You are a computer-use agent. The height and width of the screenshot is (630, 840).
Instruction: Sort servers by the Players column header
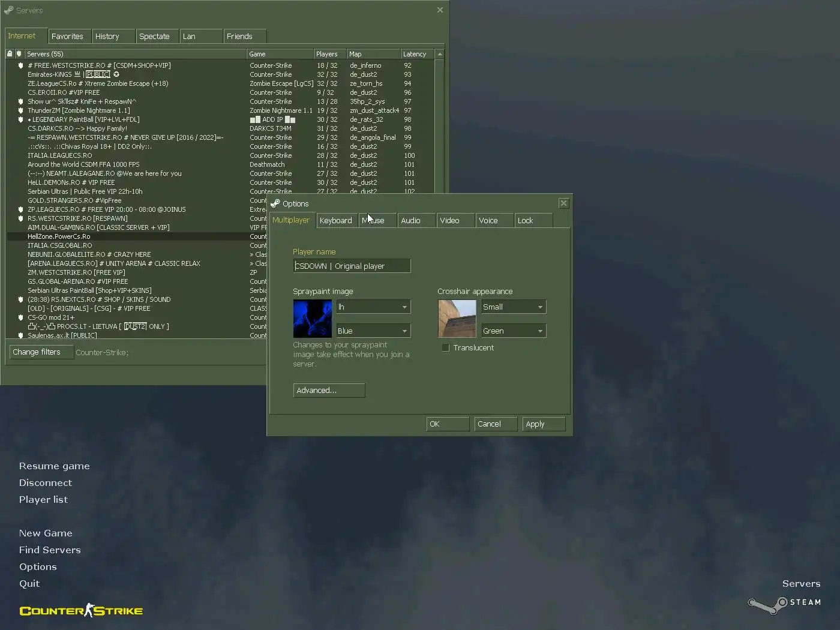click(x=330, y=54)
